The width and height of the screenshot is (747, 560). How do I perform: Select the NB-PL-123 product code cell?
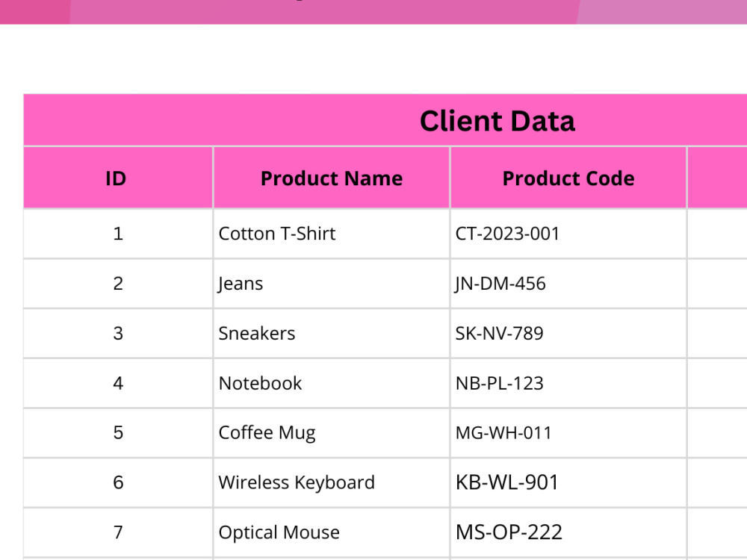568,383
